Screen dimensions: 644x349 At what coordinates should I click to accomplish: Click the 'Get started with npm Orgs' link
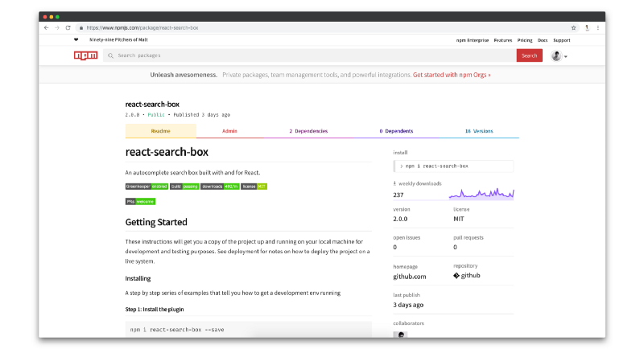pos(452,75)
